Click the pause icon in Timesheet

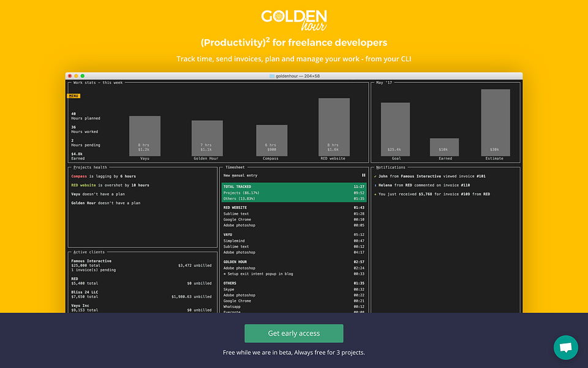click(363, 175)
